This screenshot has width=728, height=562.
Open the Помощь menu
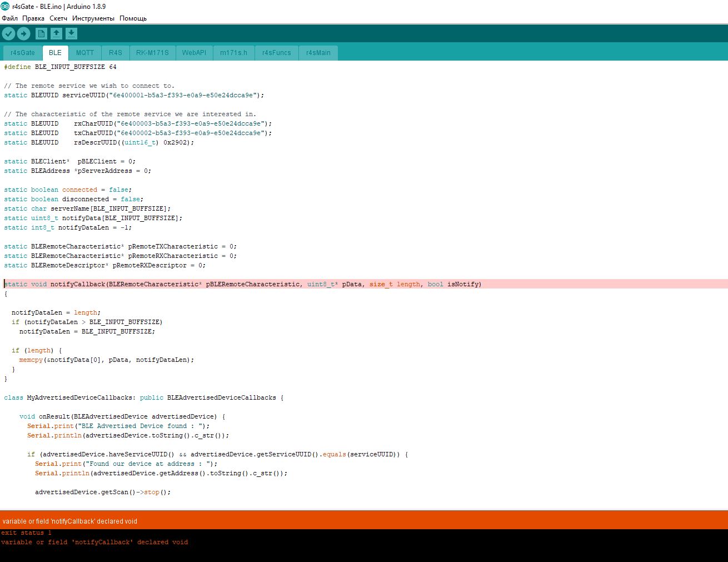pos(133,18)
